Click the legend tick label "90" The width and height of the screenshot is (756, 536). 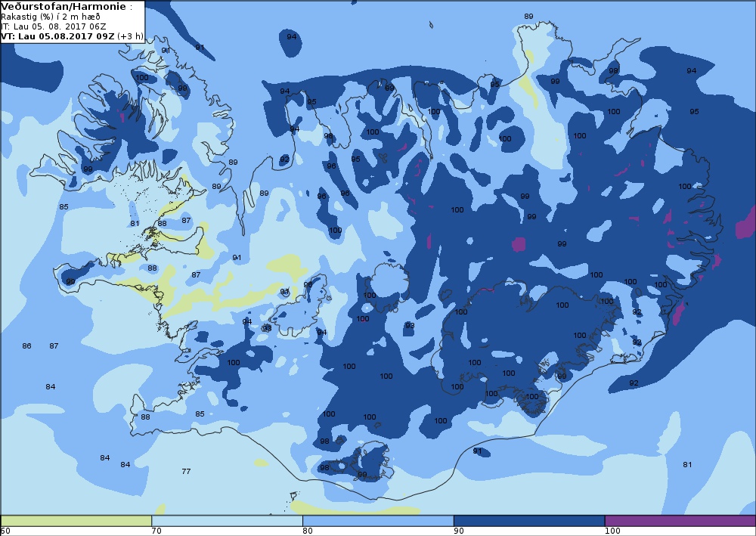(459, 531)
